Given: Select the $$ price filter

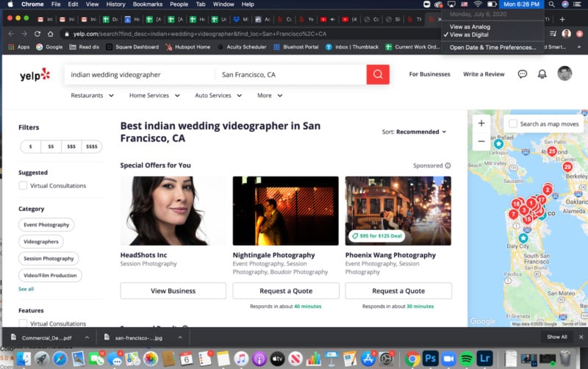Looking at the screenshot, I should [51, 146].
